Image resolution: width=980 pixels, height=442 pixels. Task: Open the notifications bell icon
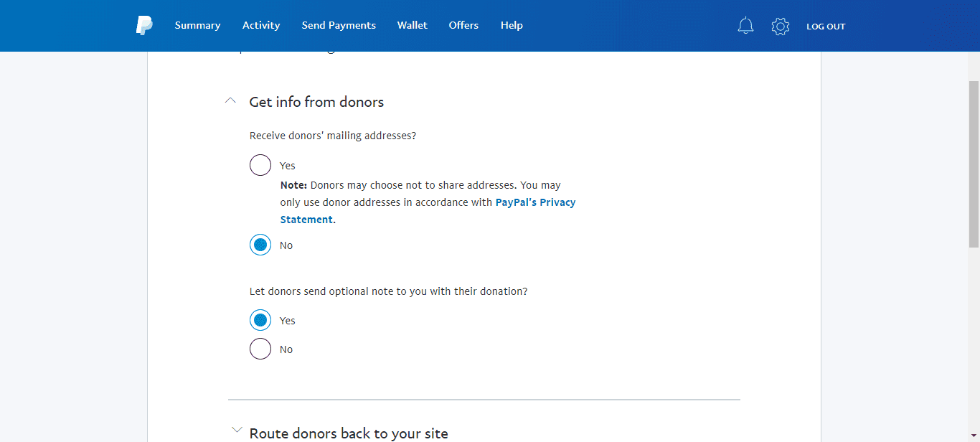point(746,26)
